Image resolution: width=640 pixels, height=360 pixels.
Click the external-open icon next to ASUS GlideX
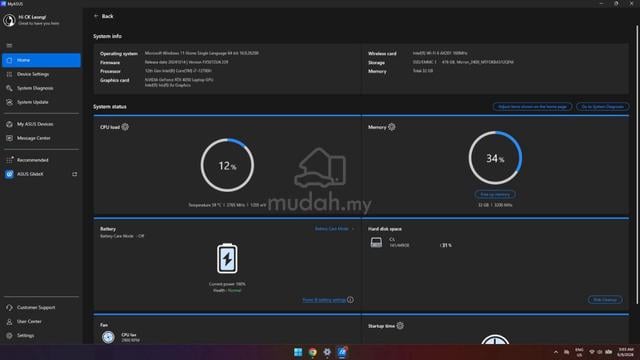(x=75, y=174)
